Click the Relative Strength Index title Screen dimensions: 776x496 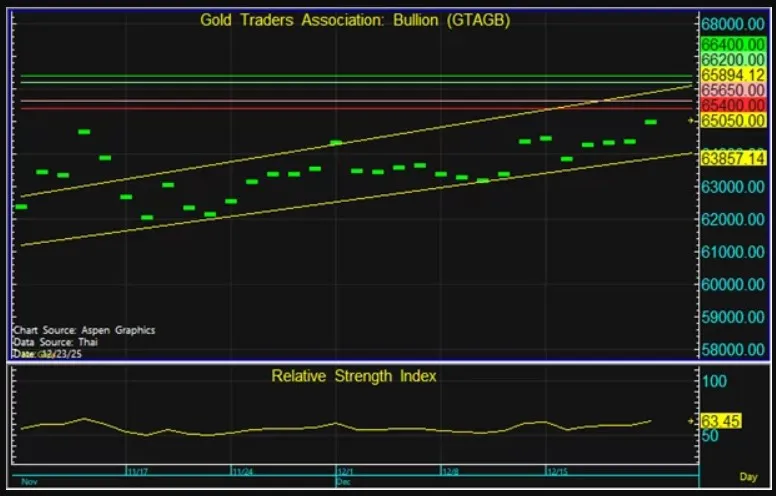tap(354, 376)
